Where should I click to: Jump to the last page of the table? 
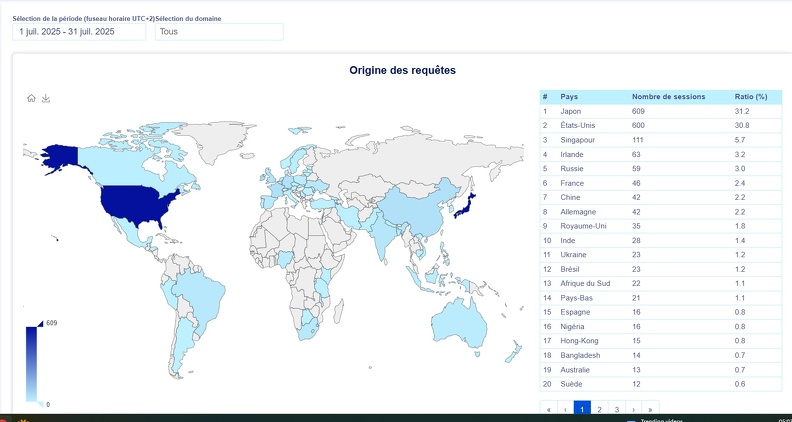tap(650, 409)
